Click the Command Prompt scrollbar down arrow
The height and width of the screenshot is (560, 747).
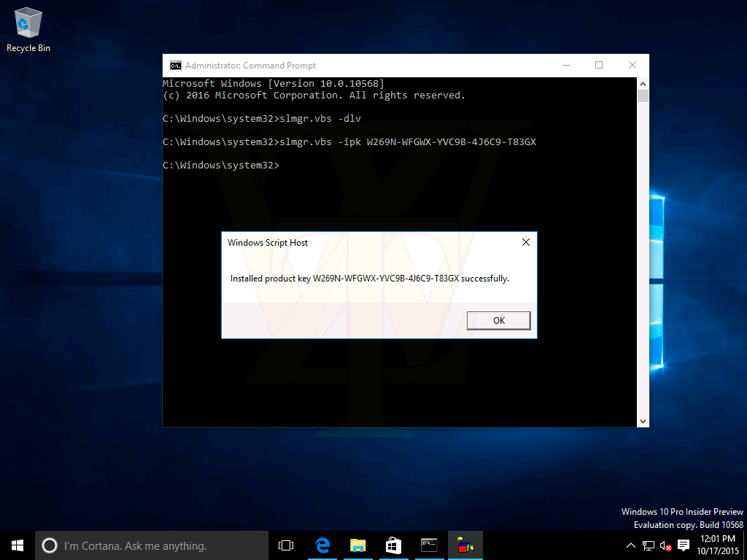[x=643, y=421]
